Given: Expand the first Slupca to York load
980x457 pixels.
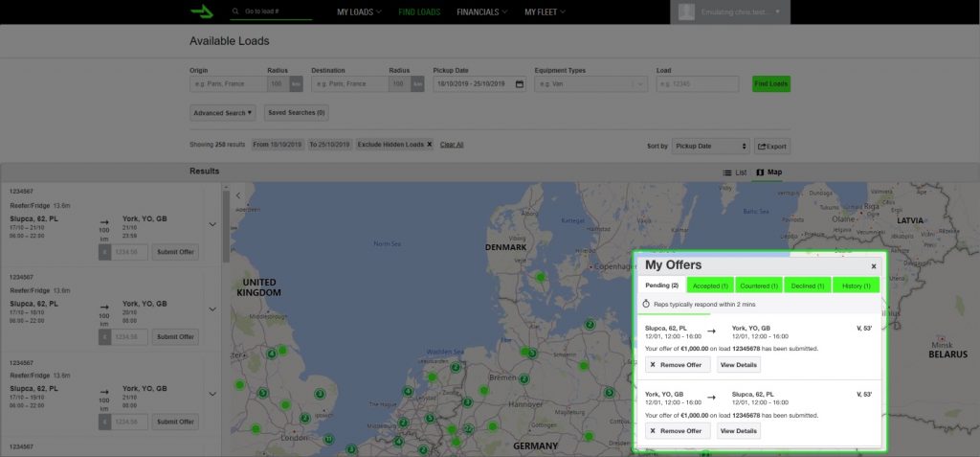Looking at the screenshot, I should tap(212, 224).
